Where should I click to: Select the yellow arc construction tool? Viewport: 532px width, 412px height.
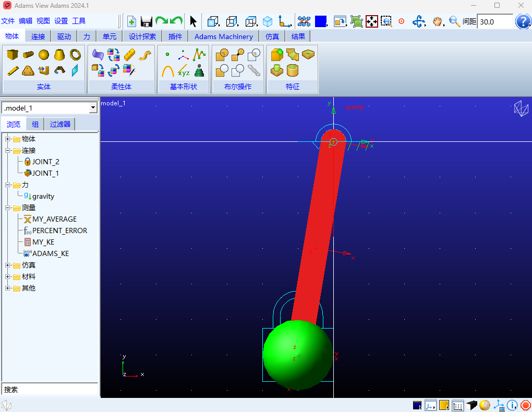tap(167, 71)
